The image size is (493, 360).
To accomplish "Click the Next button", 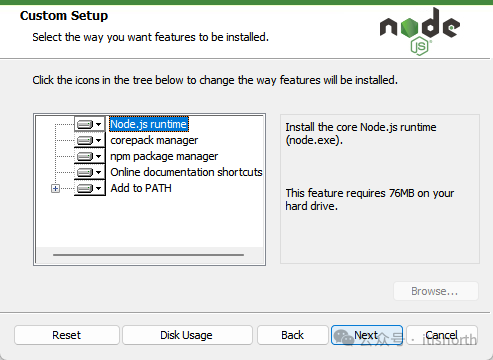I will pos(367,335).
